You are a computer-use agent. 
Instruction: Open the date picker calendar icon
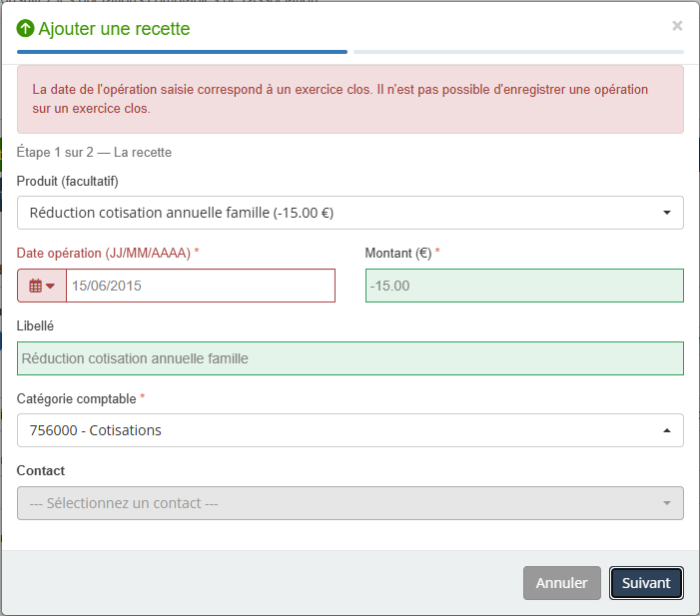42,286
